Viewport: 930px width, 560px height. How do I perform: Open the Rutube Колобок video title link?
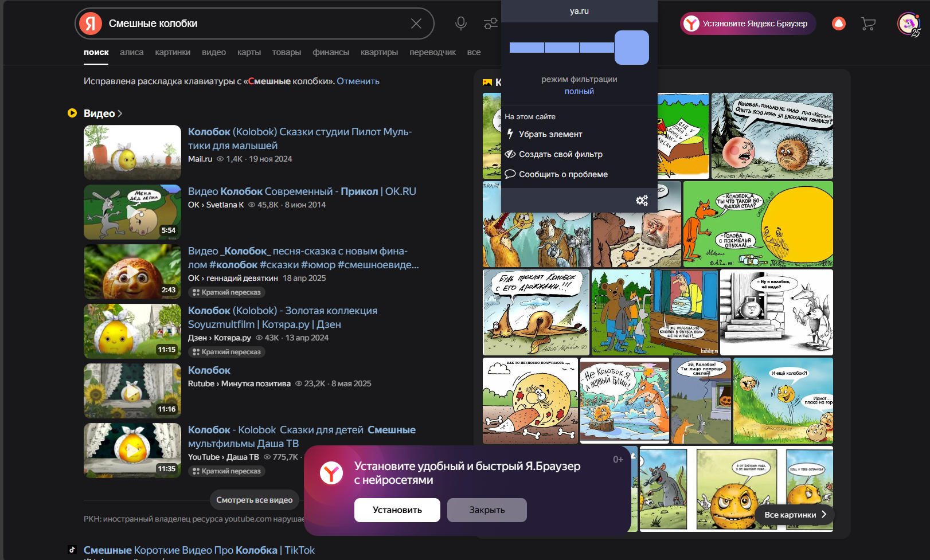point(209,370)
